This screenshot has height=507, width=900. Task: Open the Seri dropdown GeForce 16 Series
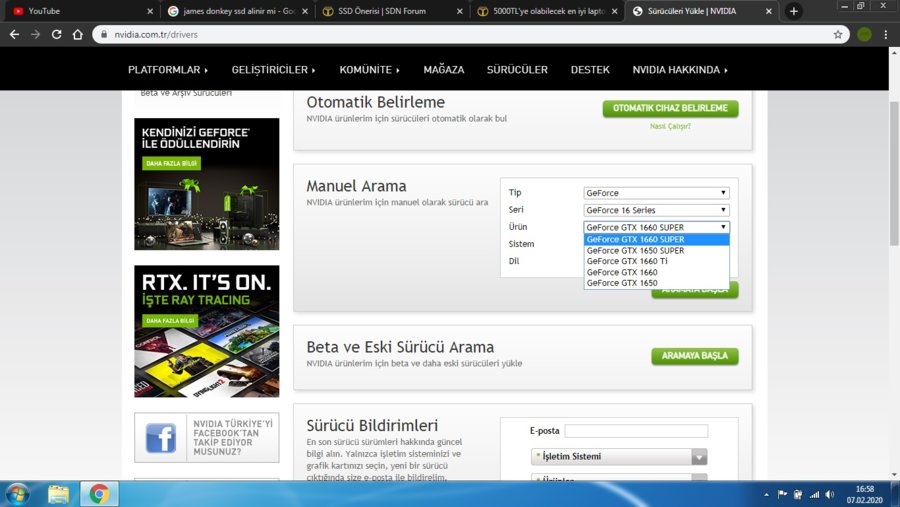[x=656, y=210]
